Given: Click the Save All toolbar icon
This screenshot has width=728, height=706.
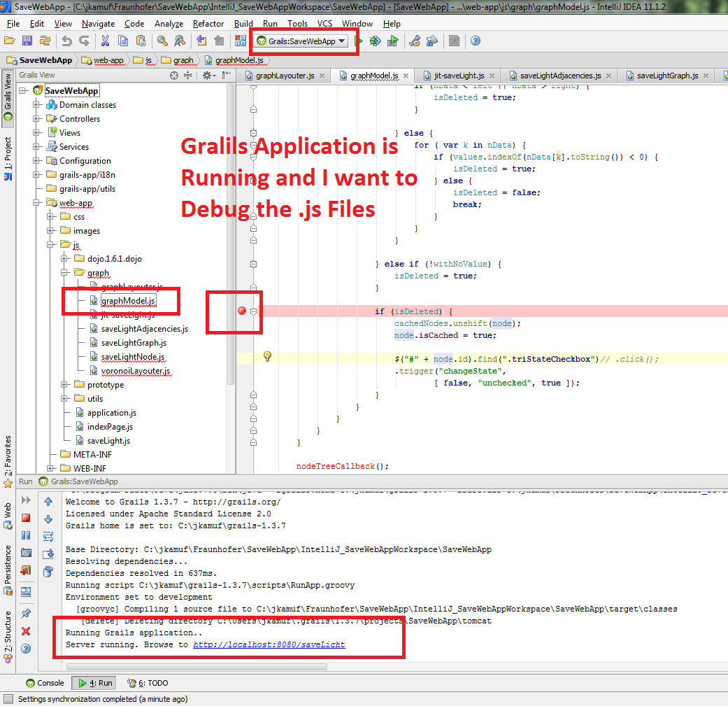Looking at the screenshot, I should (x=27, y=41).
